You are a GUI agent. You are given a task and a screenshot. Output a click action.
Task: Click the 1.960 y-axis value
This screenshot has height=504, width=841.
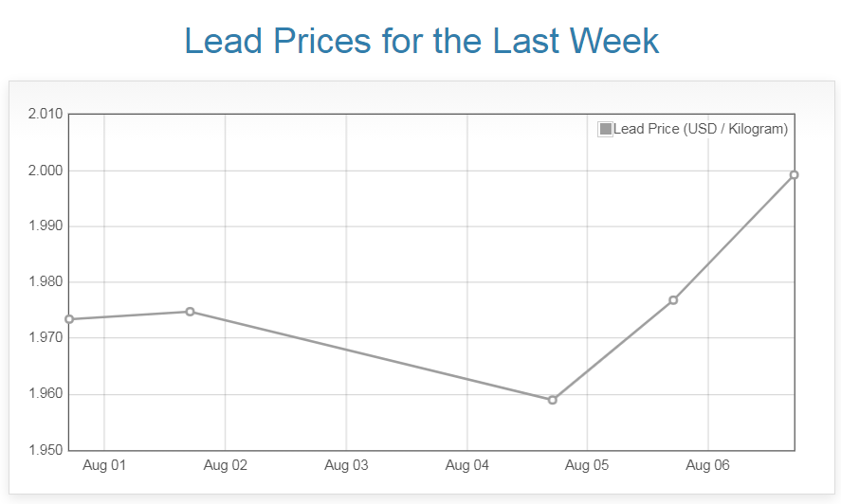tap(46, 394)
